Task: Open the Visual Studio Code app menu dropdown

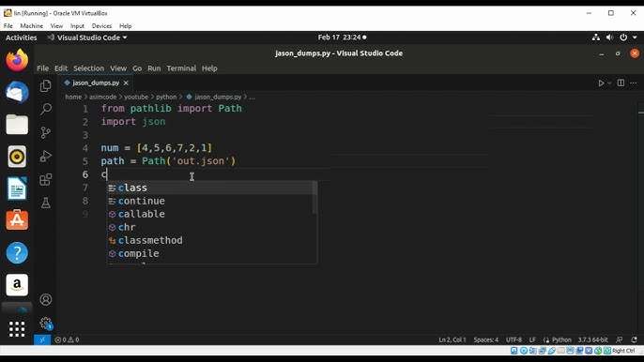Action: [x=86, y=38]
